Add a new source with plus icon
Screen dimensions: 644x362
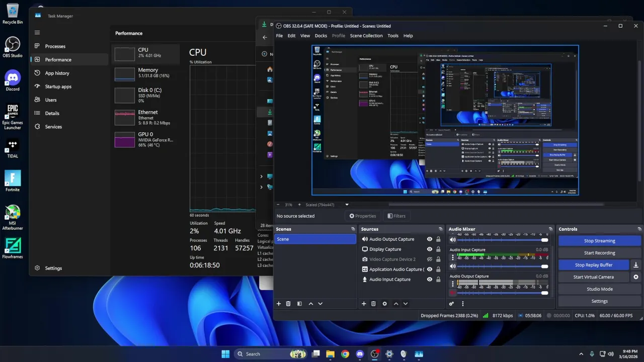364,304
